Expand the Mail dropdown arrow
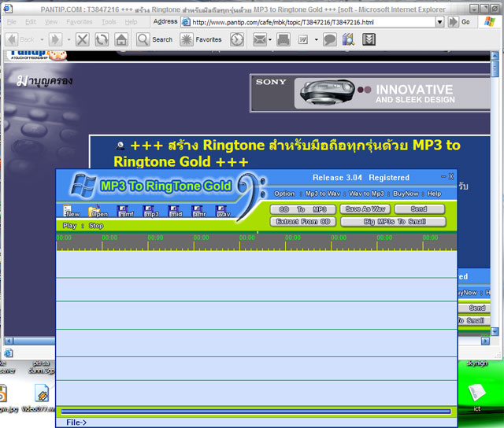 pyautogui.click(x=270, y=40)
